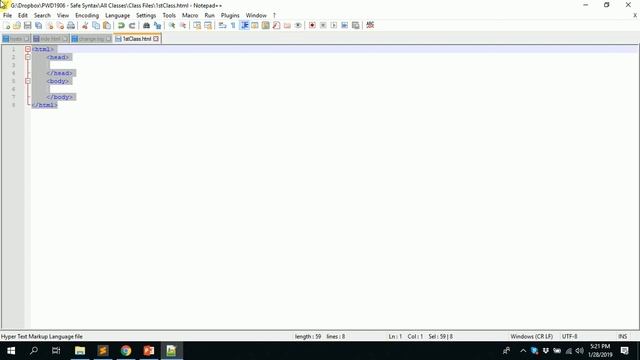The height and width of the screenshot is (360, 640).
Task: Click the New file toolbar icon
Action: 7,25
